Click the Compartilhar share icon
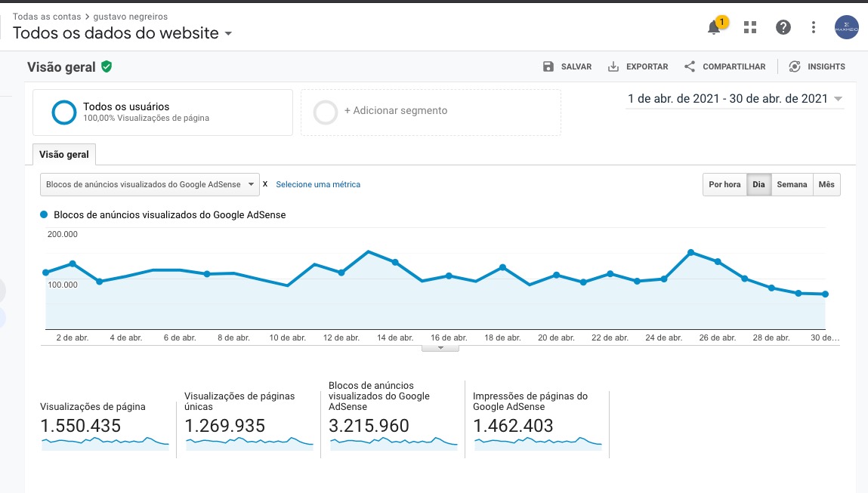Image resolution: width=868 pixels, height=493 pixels. [689, 66]
